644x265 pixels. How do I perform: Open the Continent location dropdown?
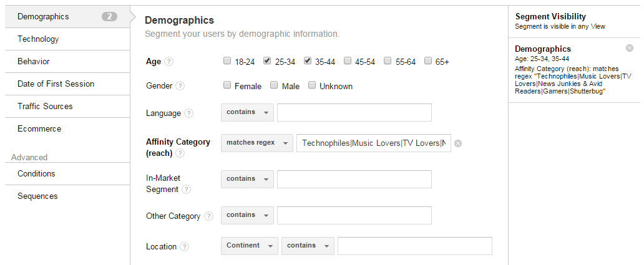coord(249,246)
